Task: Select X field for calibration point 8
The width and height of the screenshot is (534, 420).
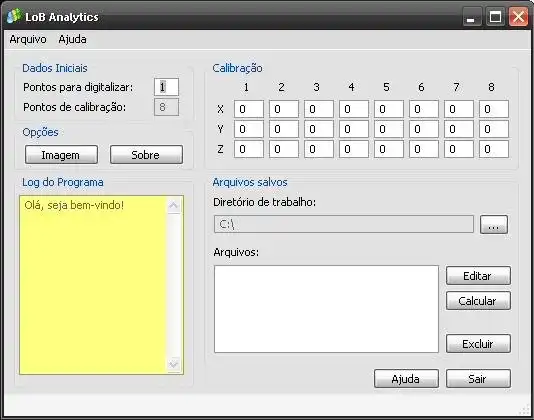Action: [x=494, y=109]
